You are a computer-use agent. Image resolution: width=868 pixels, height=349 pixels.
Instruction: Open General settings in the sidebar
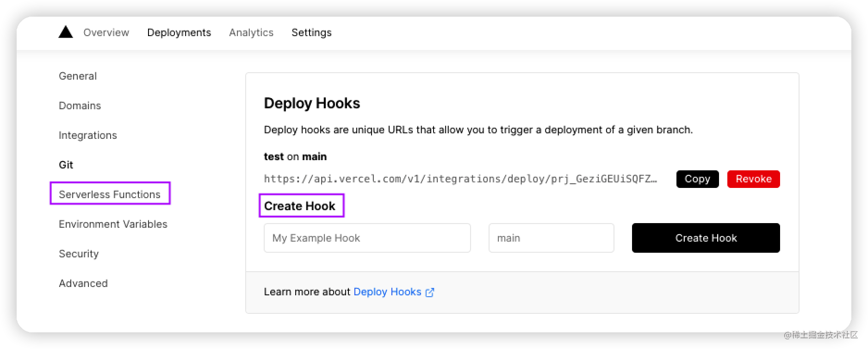pyautogui.click(x=78, y=76)
